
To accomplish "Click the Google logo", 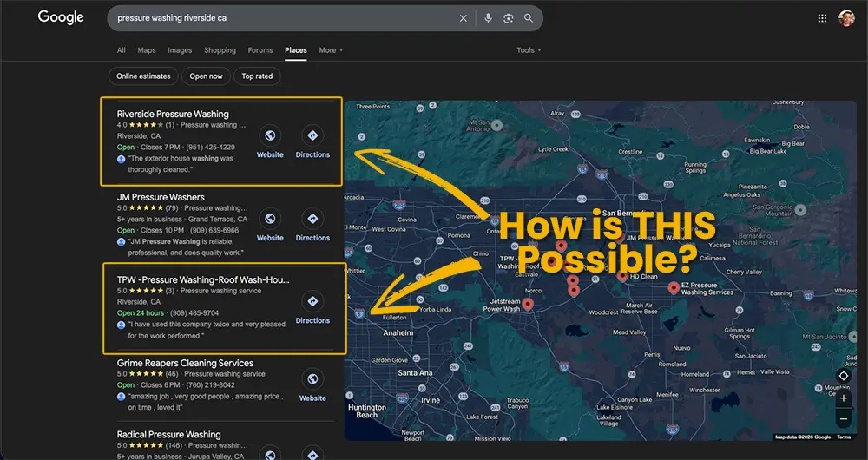I will [61, 17].
